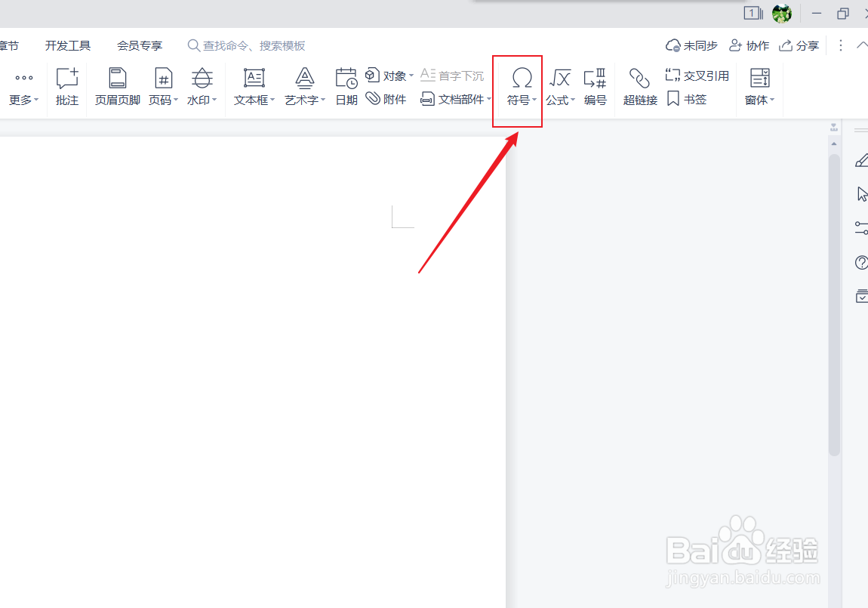This screenshot has width=868, height=608.
Task: Click 首字下沉 drop cap
Action: point(451,76)
